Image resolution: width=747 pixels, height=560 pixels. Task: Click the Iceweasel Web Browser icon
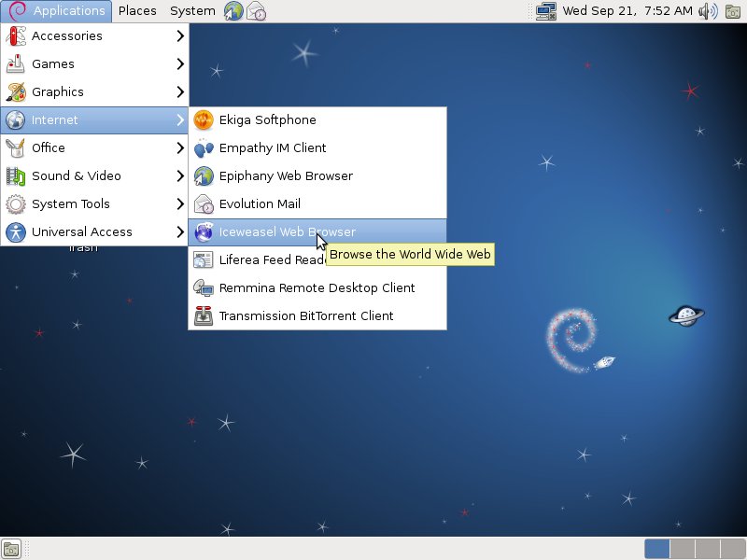pyautogui.click(x=204, y=231)
